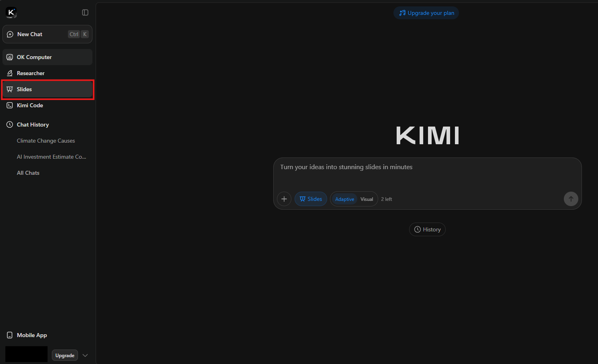Click the plus attachment icon in the prompt box
Image resolution: width=598 pixels, height=364 pixels.
[284, 199]
